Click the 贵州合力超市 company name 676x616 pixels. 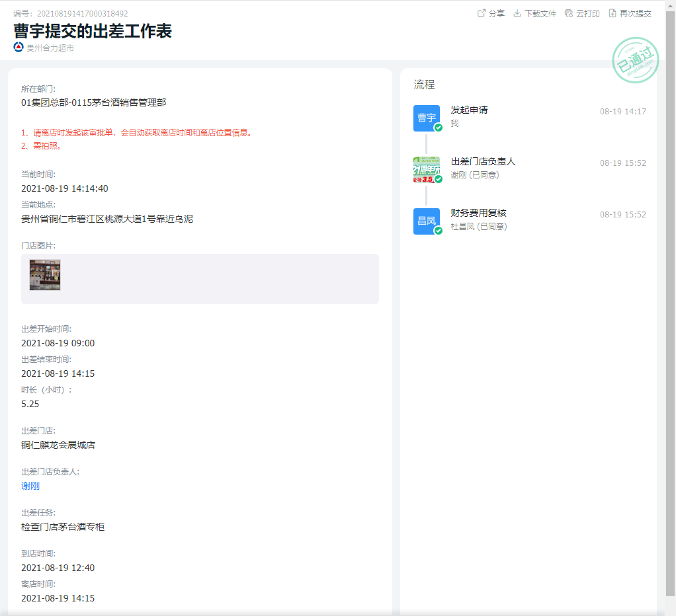(50, 48)
